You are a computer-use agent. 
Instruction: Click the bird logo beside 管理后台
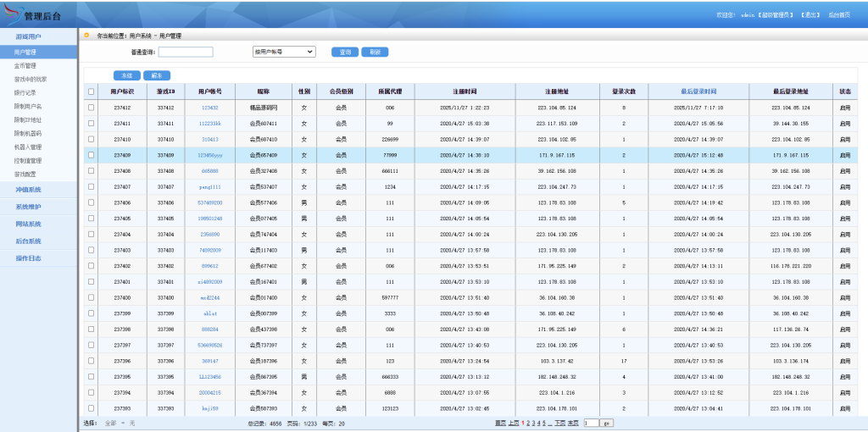pyautogui.click(x=12, y=14)
